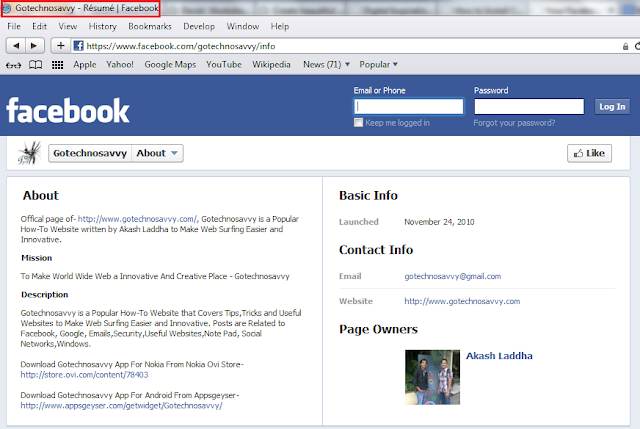Open the Wikipedia bookmark
The height and width of the screenshot is (429, 640).
(x=271, y=64)
